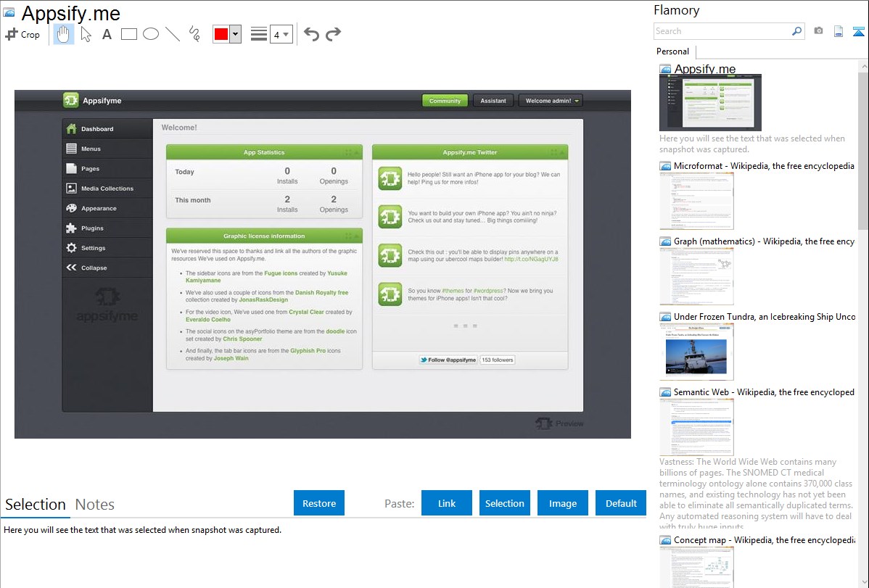Click the #wordpress hashtag link

(490, 291)
